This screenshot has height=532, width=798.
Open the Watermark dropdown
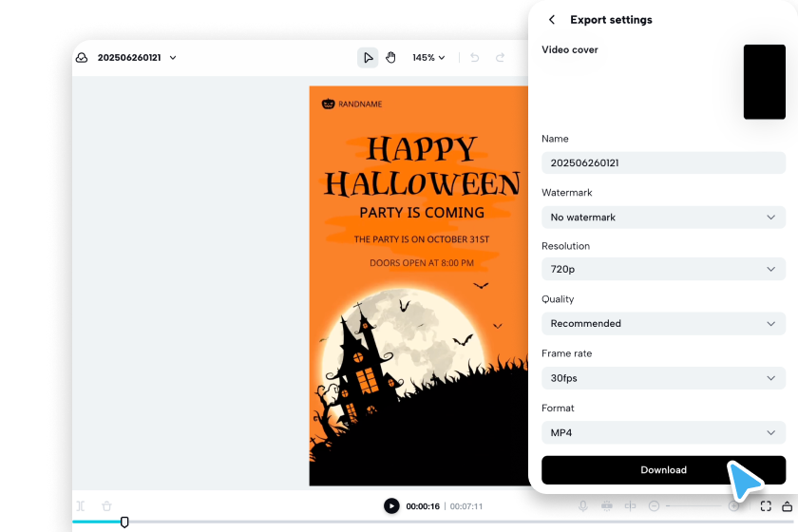tap(663, 218)
